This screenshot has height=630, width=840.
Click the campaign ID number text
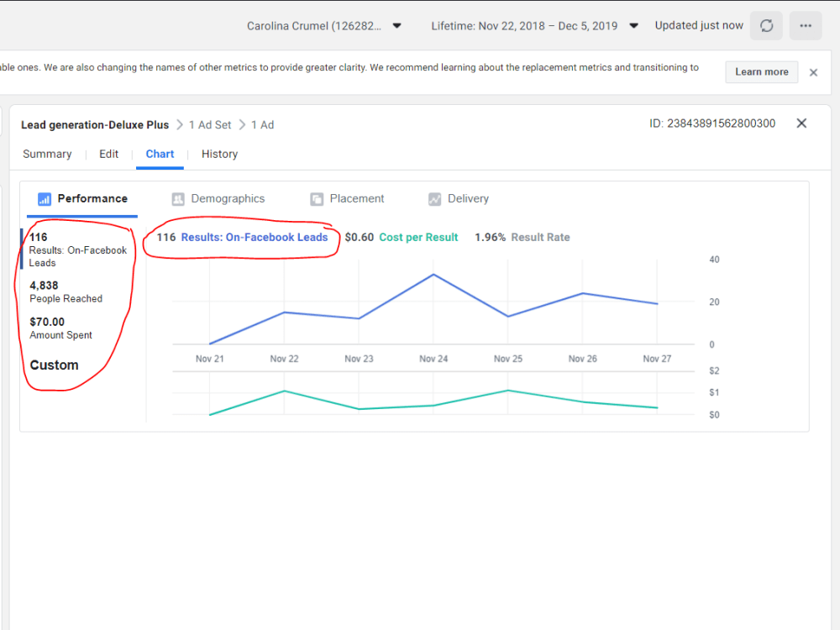pos(712,123)
